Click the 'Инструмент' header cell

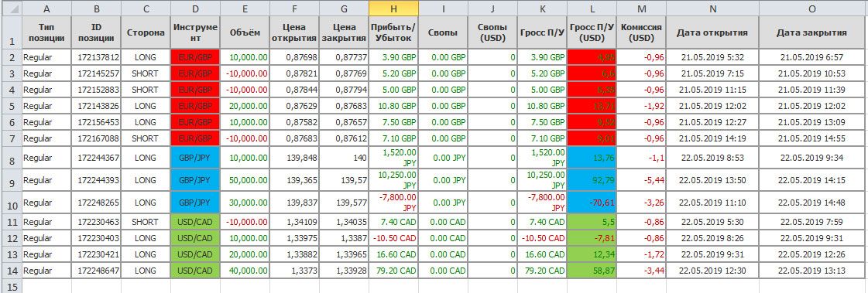coord(195,32)
